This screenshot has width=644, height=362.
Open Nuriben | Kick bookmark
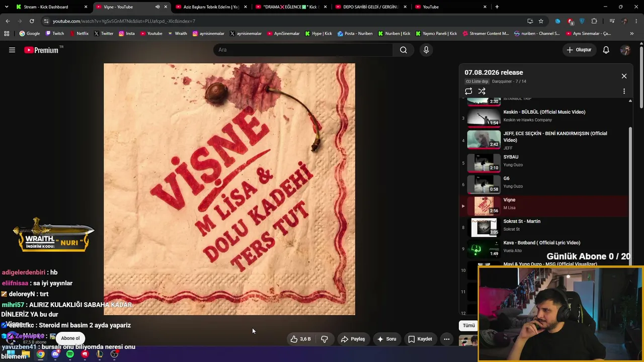point(394,34)
